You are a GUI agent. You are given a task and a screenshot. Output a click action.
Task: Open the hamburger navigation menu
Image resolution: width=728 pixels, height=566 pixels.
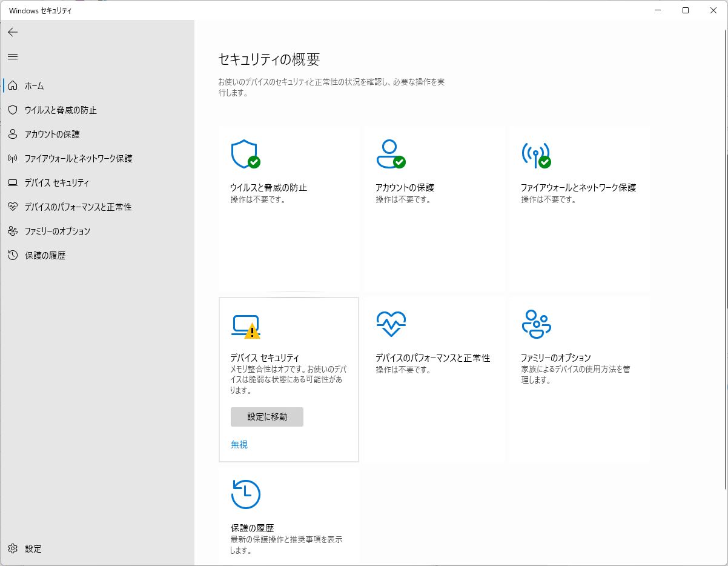point(13,56)
